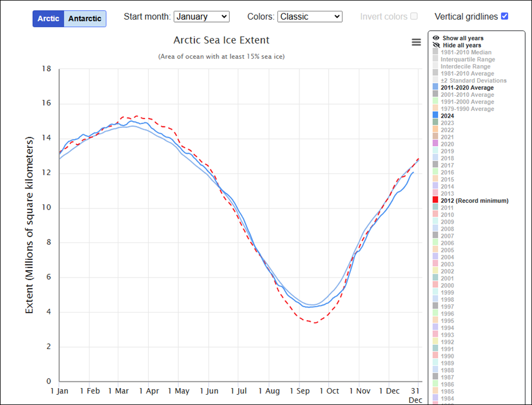Switch to the Antarctic view
Screen dimensions: 532x405
85,19
